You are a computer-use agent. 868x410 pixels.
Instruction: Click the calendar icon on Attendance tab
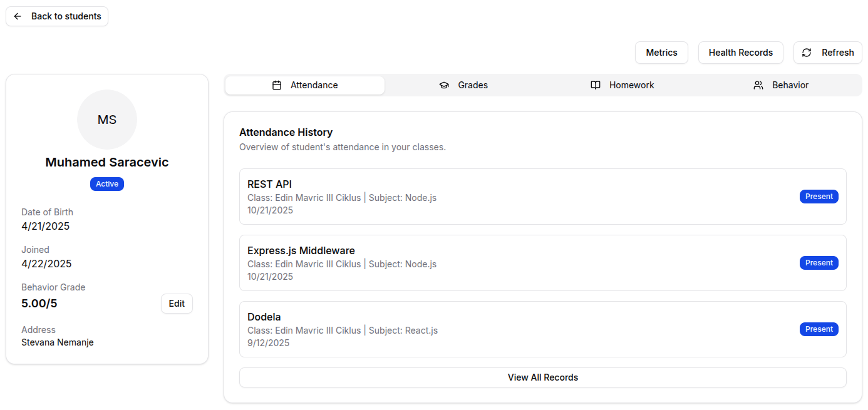pos(277,85)
